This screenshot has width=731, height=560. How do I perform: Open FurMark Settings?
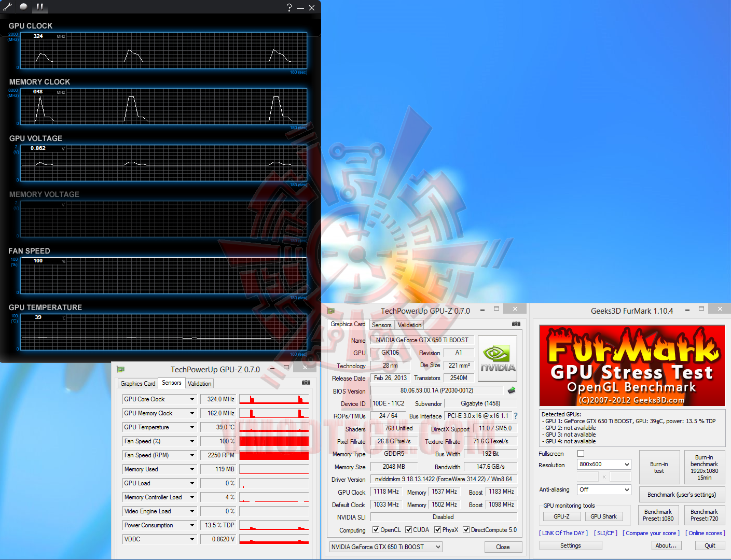(571, 545)
